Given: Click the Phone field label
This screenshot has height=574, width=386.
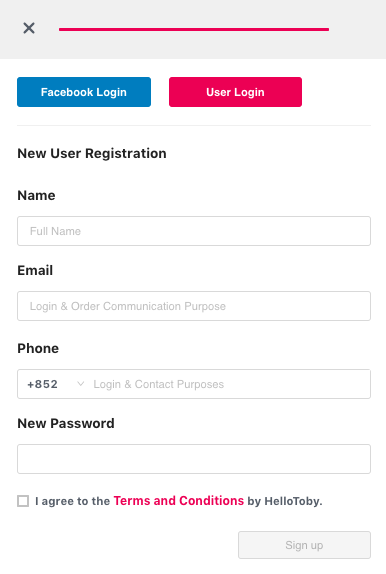Looking at the screenshot, I should 38,348.
